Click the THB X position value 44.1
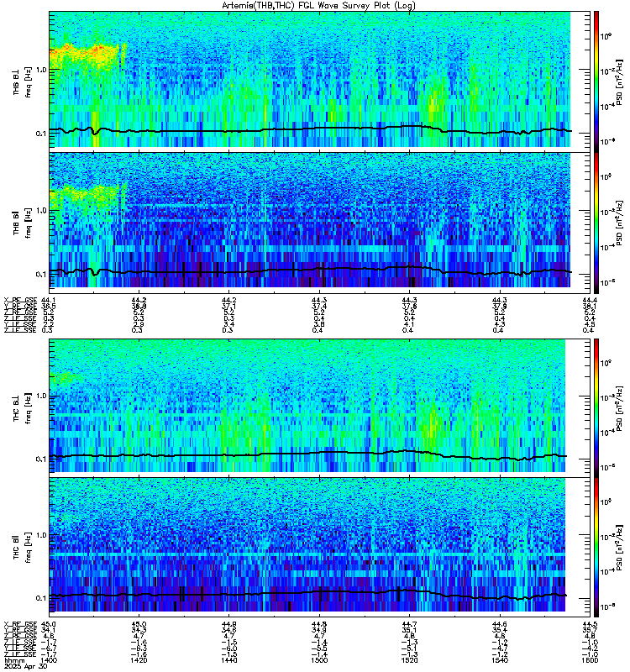 [49, 300]
